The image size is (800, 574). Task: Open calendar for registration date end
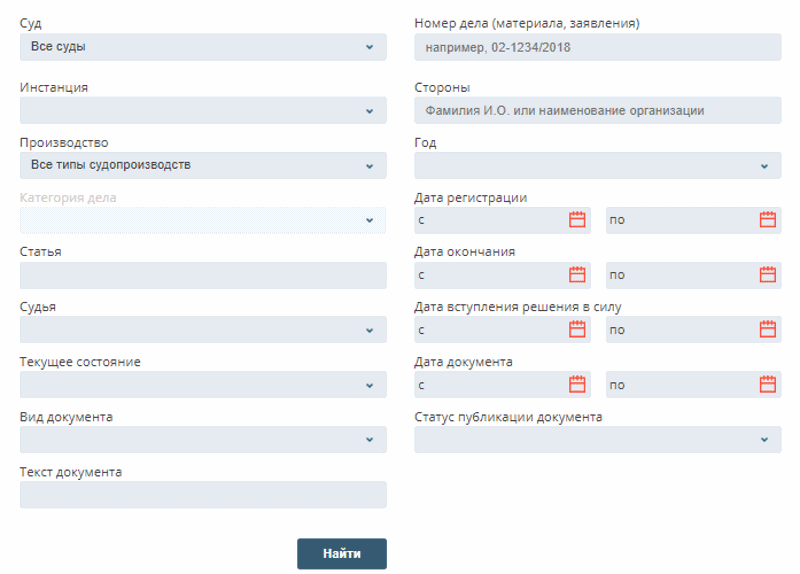(x=767, y=220)
